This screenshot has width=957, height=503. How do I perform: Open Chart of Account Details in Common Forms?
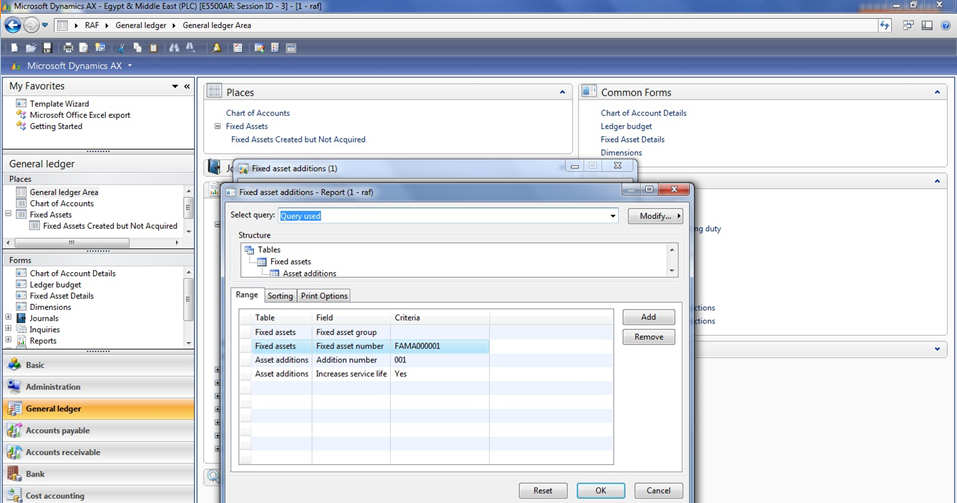click(643, 113)
